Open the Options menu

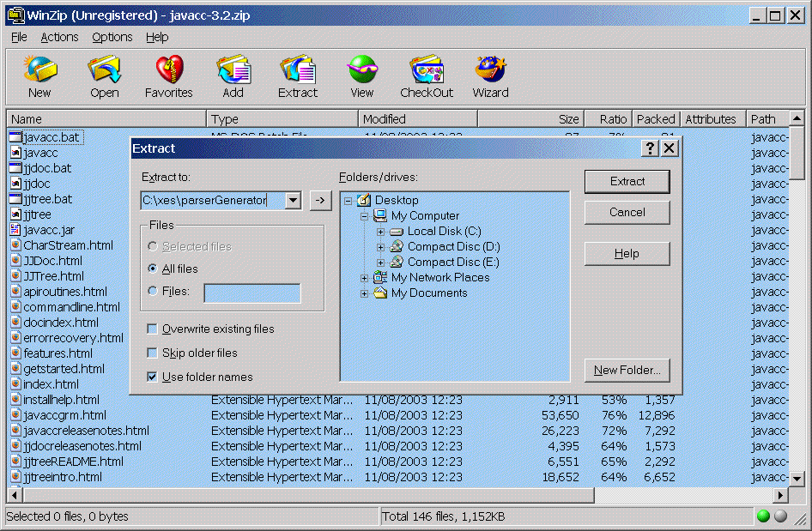112,37
